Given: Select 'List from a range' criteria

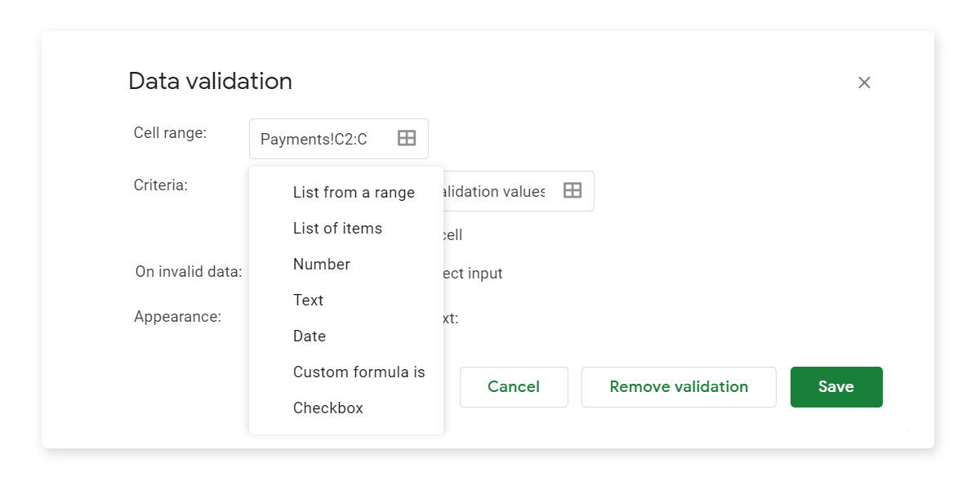Looking at the screenshot, I should tap(354, 192).
